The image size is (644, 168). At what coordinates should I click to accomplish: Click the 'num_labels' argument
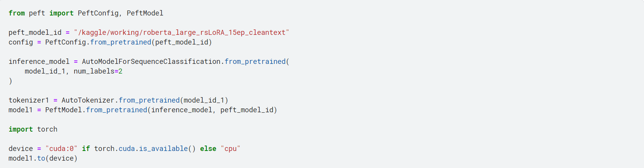click(x=94, y=71)
